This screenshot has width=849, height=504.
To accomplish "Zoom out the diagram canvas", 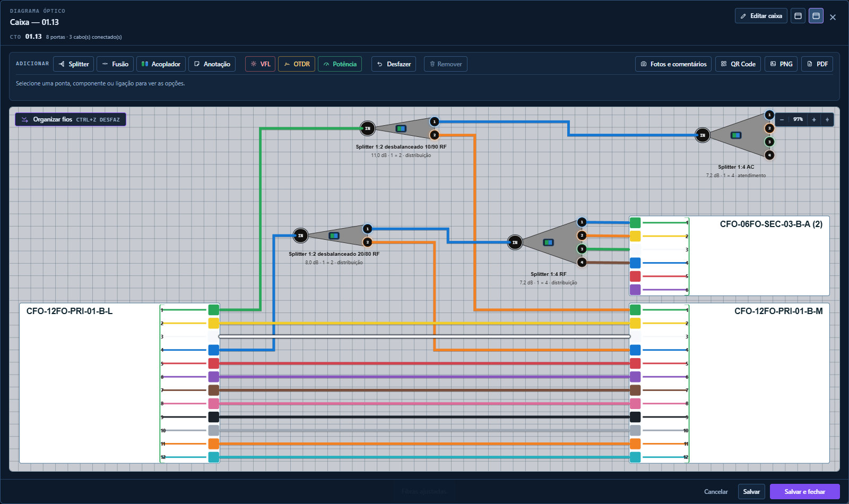I will (x=782, y=120).
